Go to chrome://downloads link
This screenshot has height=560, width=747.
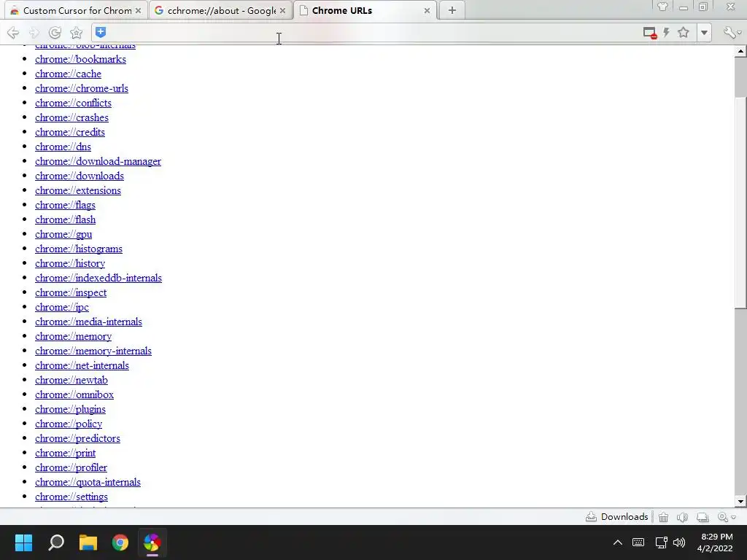(x=79, y=176)
